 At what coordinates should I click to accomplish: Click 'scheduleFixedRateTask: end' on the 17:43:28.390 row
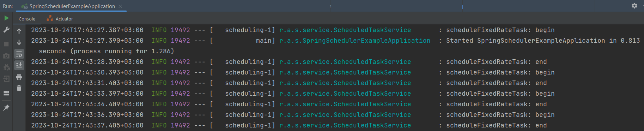coord(497,62)
